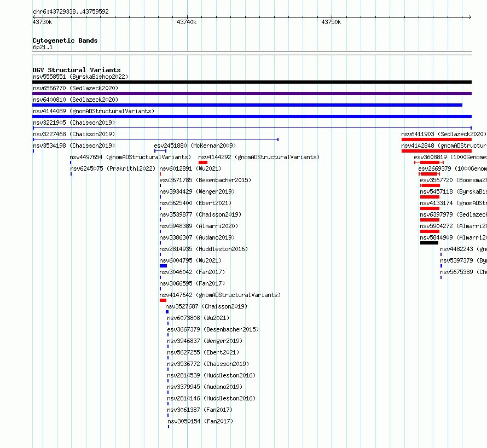Open nsv3227468 (Chaisson2019) label
This screenshot has height=448, width=487.
click(x=74, y=134)
